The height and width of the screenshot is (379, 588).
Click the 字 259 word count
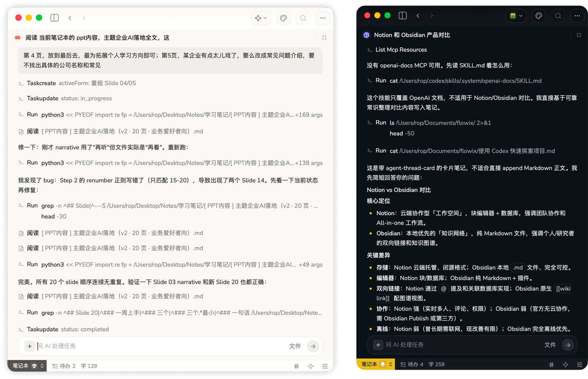tap(437, 364)
